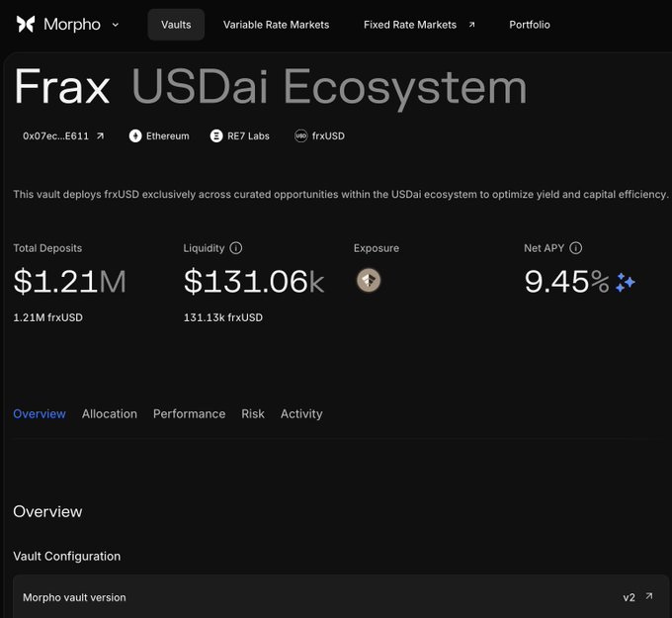The width and height of the screenshot is (672, 618).
Task: Click the $1.21M total deposits value
Action: click(x=70, y=282)
